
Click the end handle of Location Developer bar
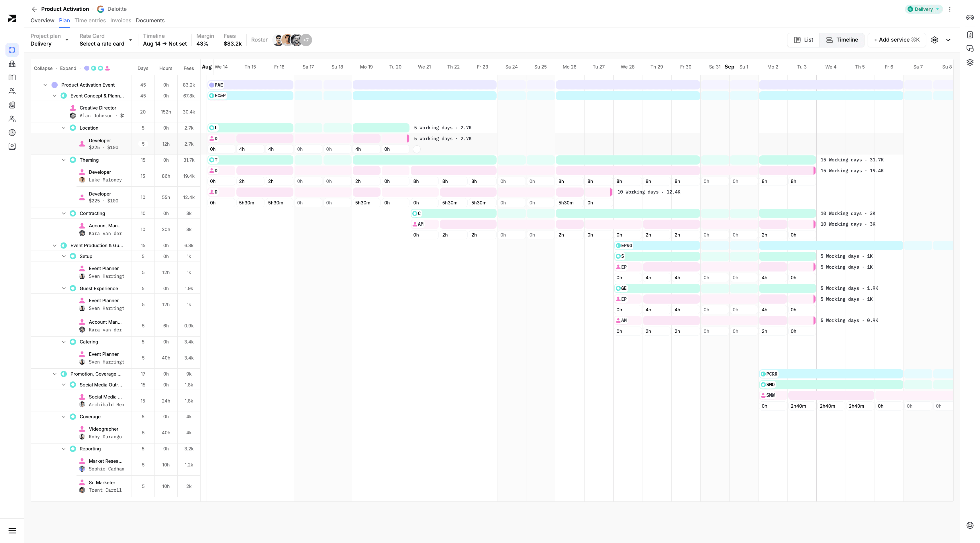[x=408, y=138]
